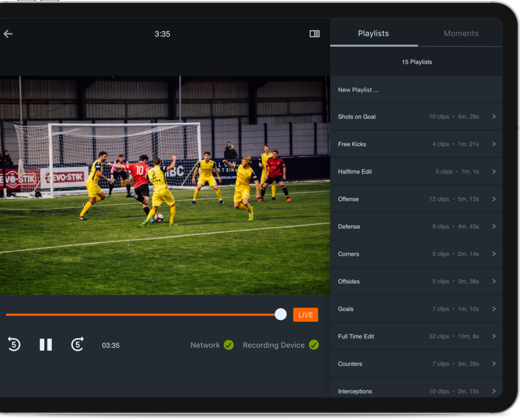Rewind the video 5 seconds
The image size is (520, 420).
(14, 345)
